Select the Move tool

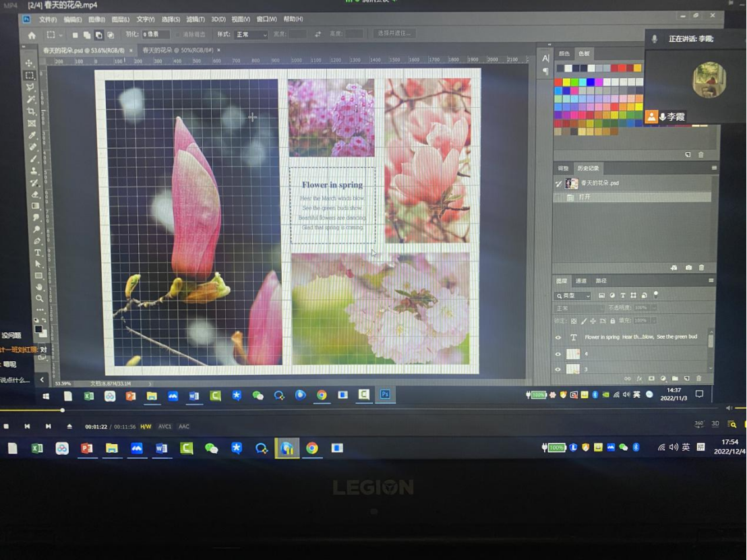pyautogui.click(x=30, y=63)
